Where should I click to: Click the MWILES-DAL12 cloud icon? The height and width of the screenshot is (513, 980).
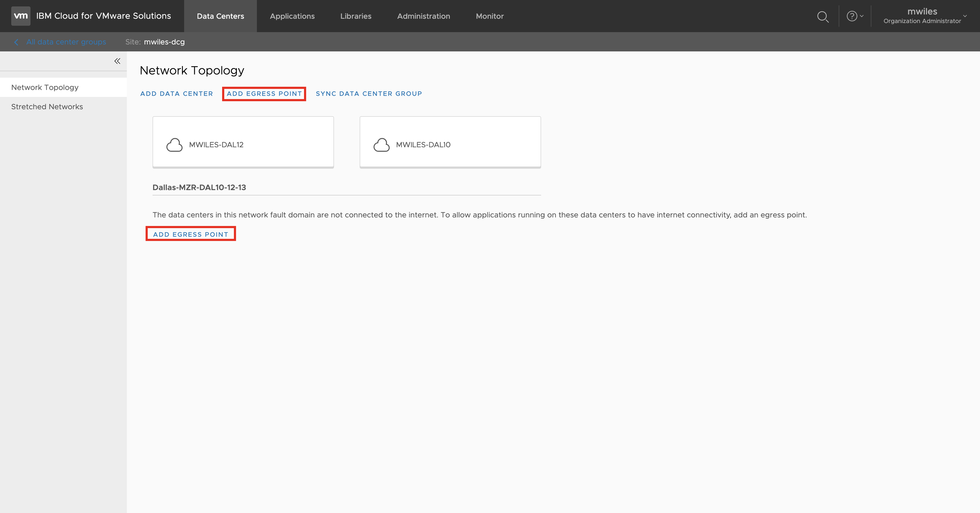[x=175, y=145]
